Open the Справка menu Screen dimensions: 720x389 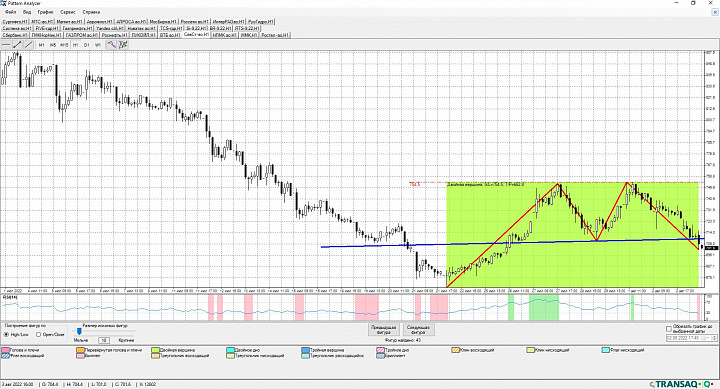coord(91,12)
